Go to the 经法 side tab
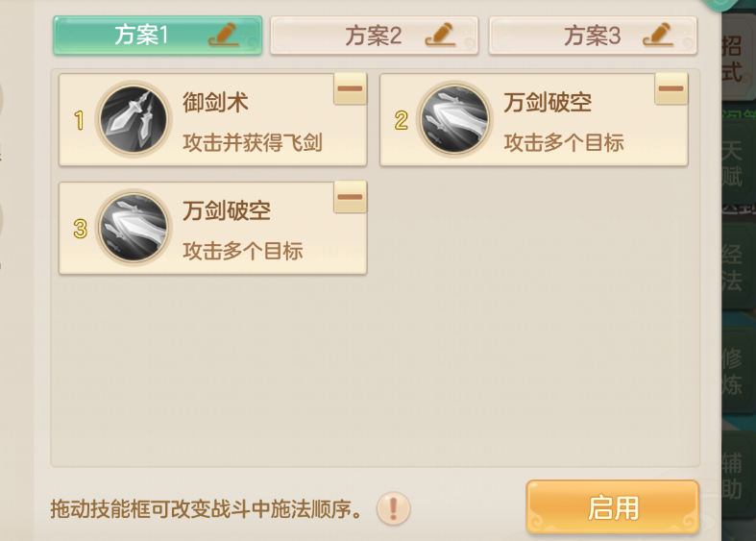 pos(733,267)
